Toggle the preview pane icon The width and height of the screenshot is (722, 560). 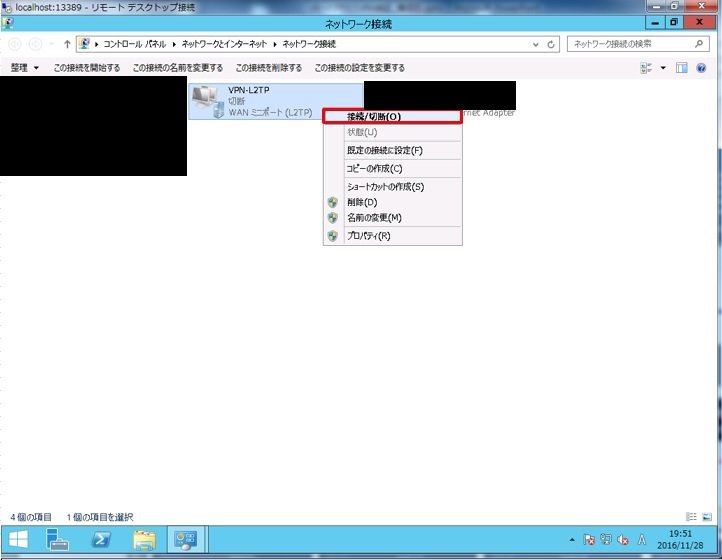(x=682, y=68)
